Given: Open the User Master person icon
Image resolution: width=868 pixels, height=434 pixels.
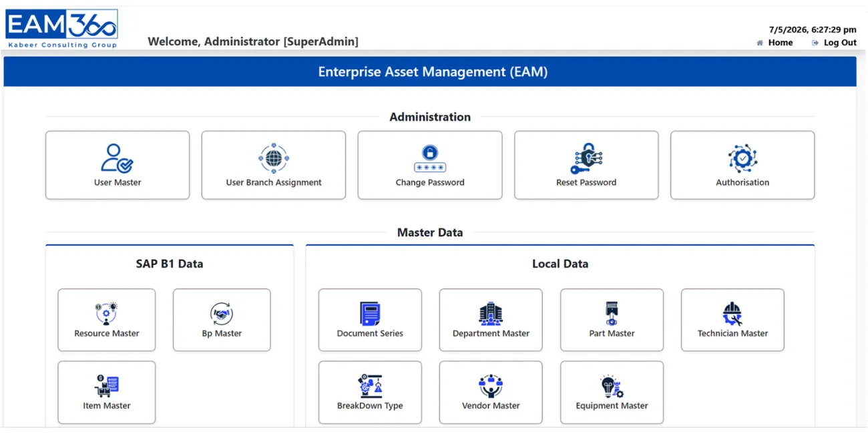Looking at the screenshot, I should click(117, 158).
